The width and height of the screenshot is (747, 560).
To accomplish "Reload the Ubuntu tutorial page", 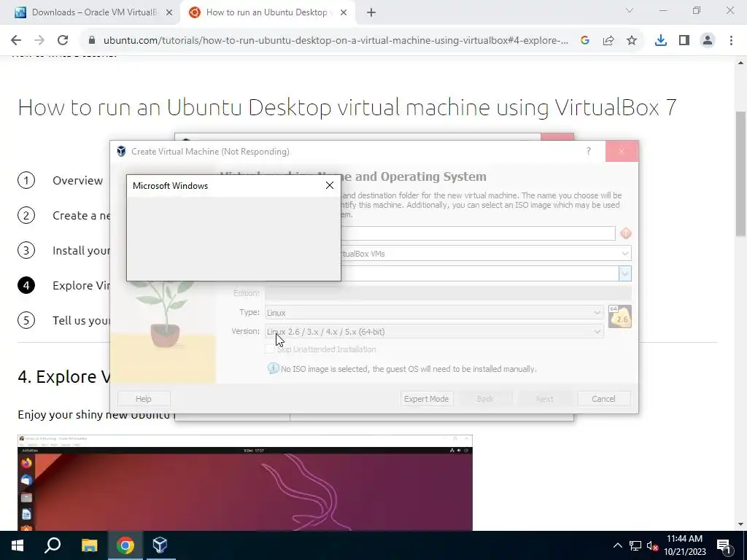I will coord(63,41).
